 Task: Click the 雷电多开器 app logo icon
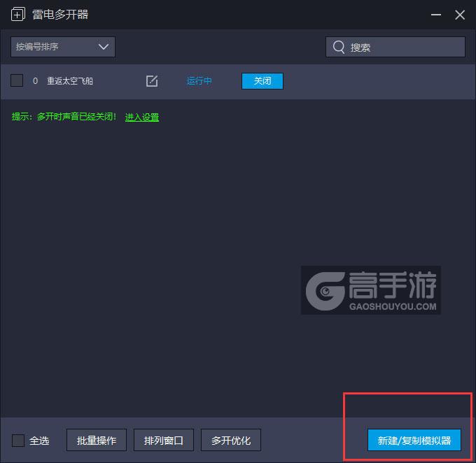tap(18, 14)
